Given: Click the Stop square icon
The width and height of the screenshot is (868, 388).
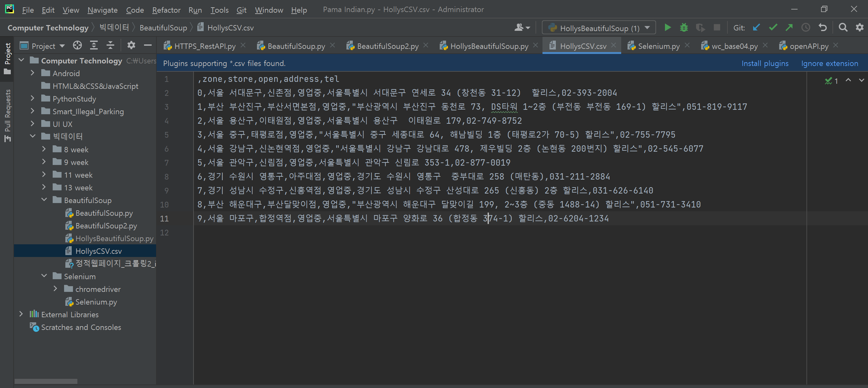Looking at the screenshot, I should (717, 28).
